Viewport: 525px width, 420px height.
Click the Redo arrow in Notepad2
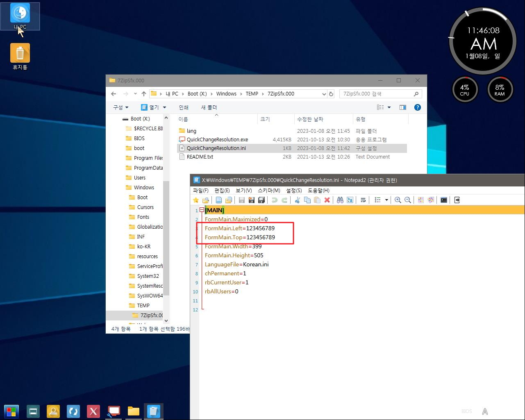(x=284, y=200)
